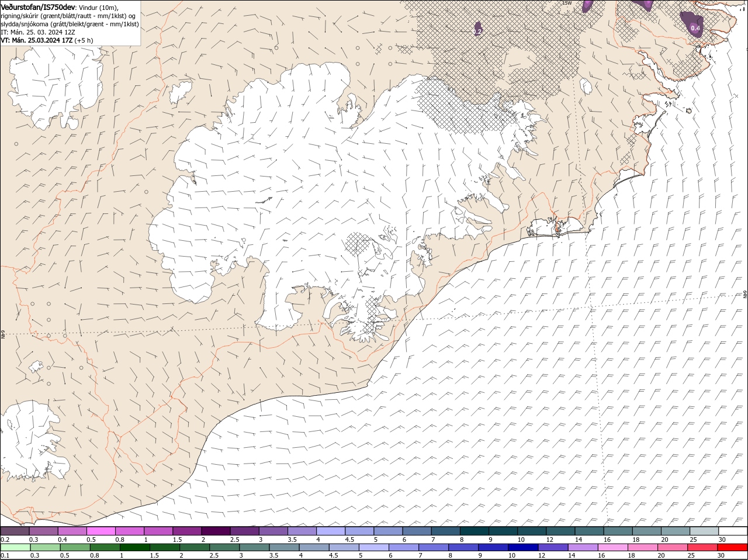Image resolution: width=748 pixels, height=560 pixels.
Task: Pick the upper scale swatch between 0.5 and 0.8
Action: point(101,531)
